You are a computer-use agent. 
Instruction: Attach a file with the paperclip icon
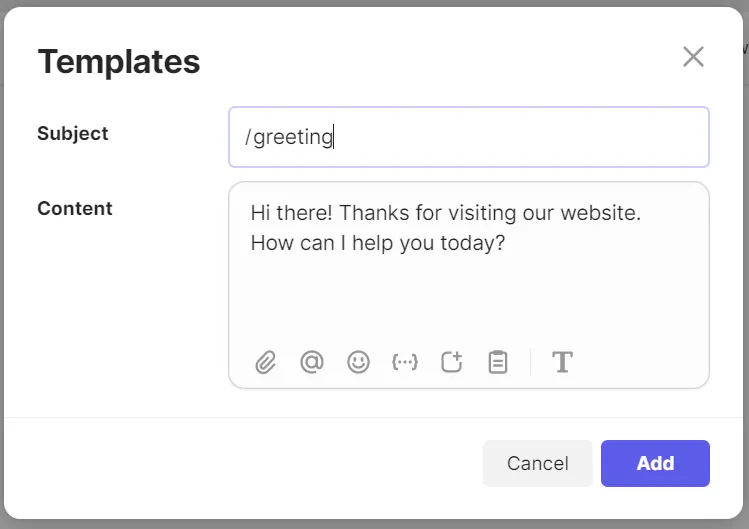click(x=265, y=362)
